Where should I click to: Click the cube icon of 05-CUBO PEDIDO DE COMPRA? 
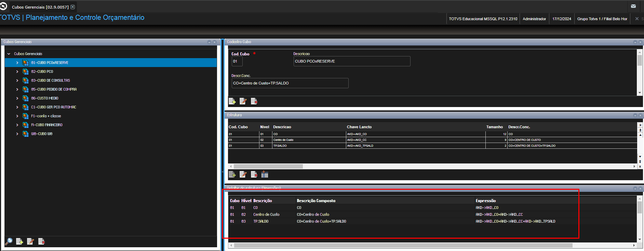tap(26, 89)
